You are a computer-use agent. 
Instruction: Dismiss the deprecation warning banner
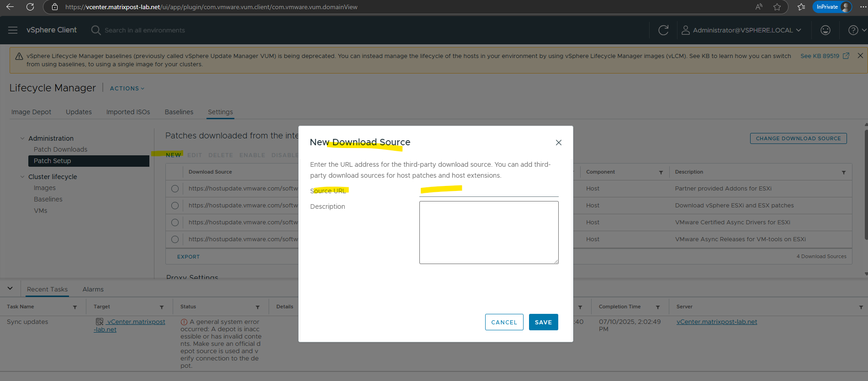860,56
